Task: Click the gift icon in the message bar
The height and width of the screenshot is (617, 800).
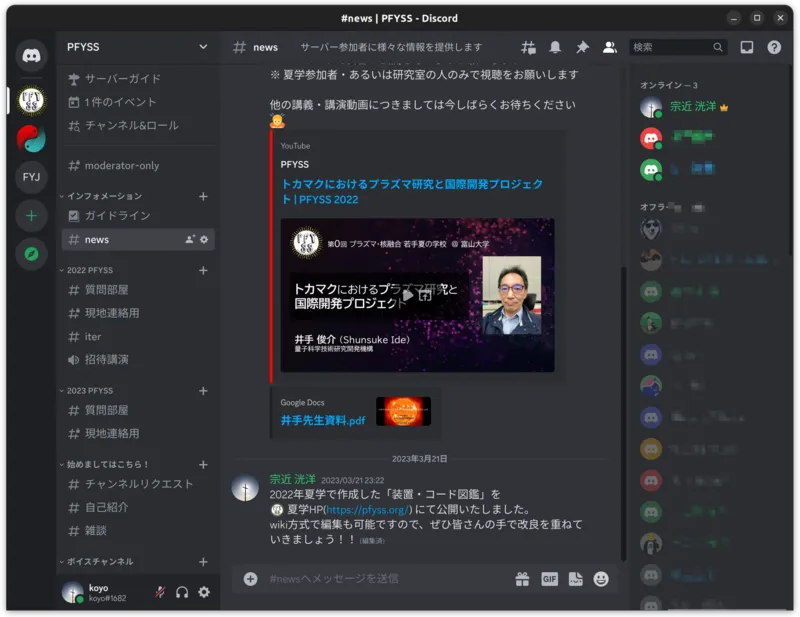Action: (522, 578)
